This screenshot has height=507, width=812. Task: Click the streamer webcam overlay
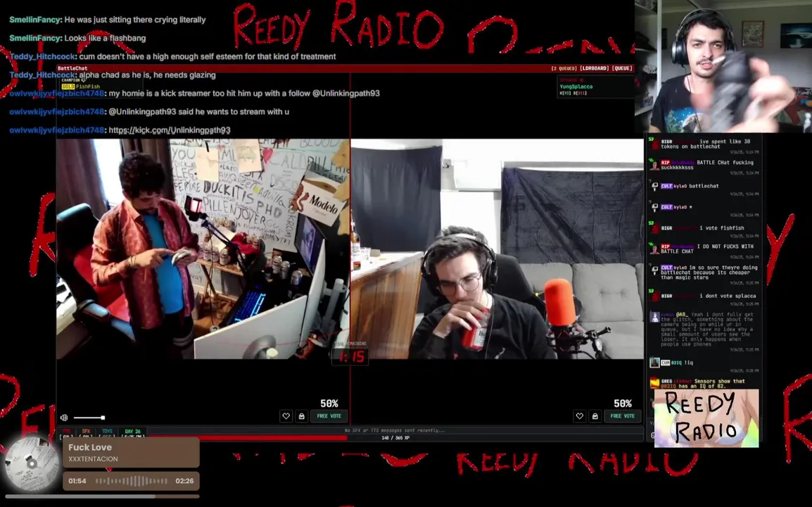(x=723, y=66)
